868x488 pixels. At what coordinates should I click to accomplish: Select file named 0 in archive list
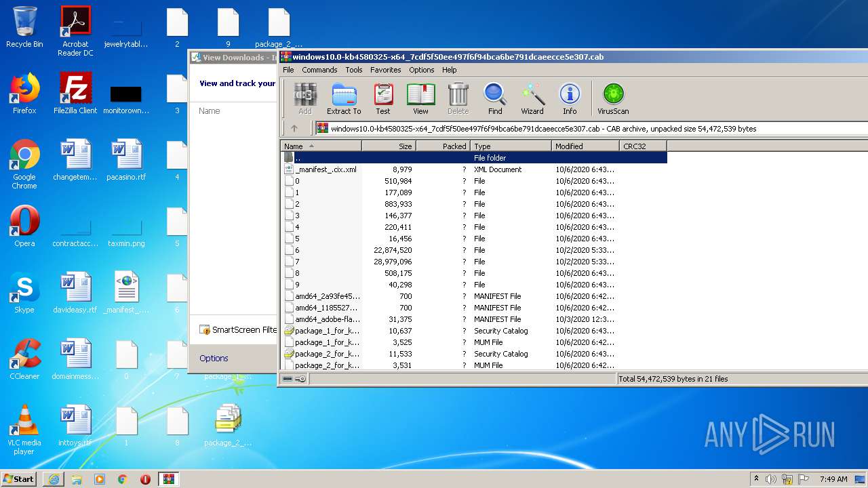[474, 181]
